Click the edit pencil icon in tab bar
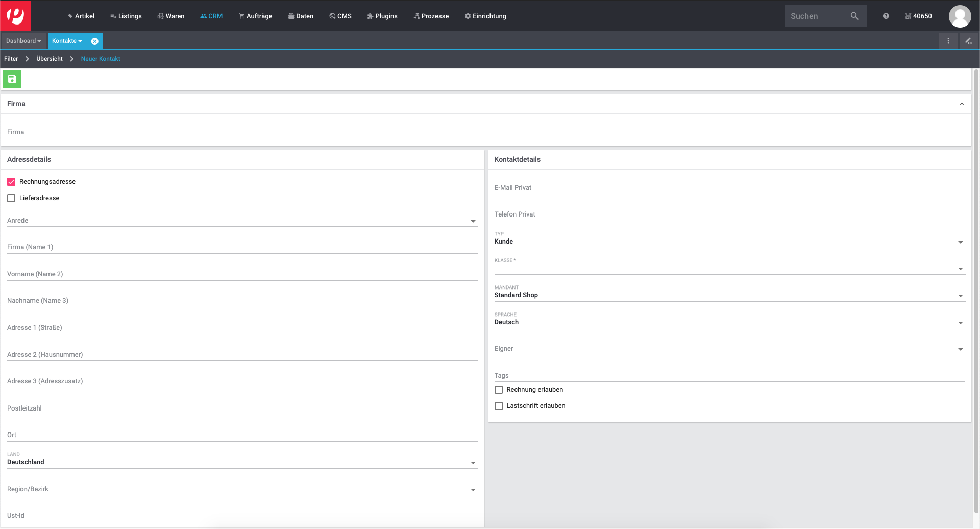 tap(968, 41)
